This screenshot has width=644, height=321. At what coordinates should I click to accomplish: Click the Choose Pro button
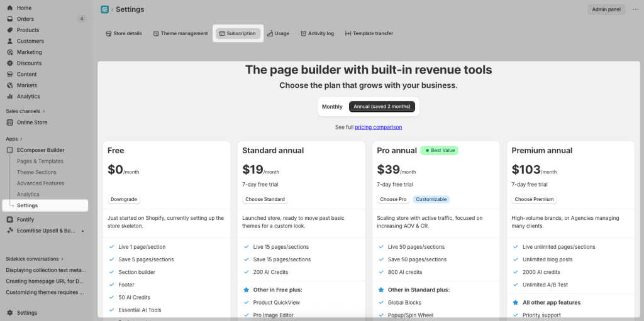click(x=393, y=200)
